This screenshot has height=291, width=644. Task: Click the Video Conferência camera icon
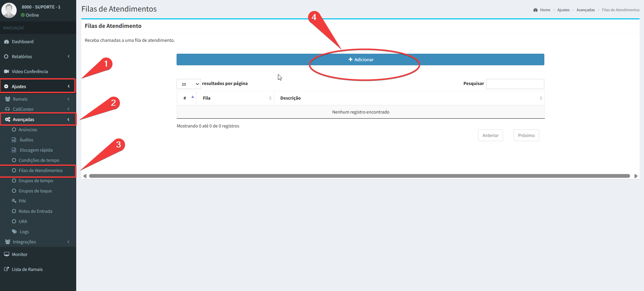click(6, 71)
